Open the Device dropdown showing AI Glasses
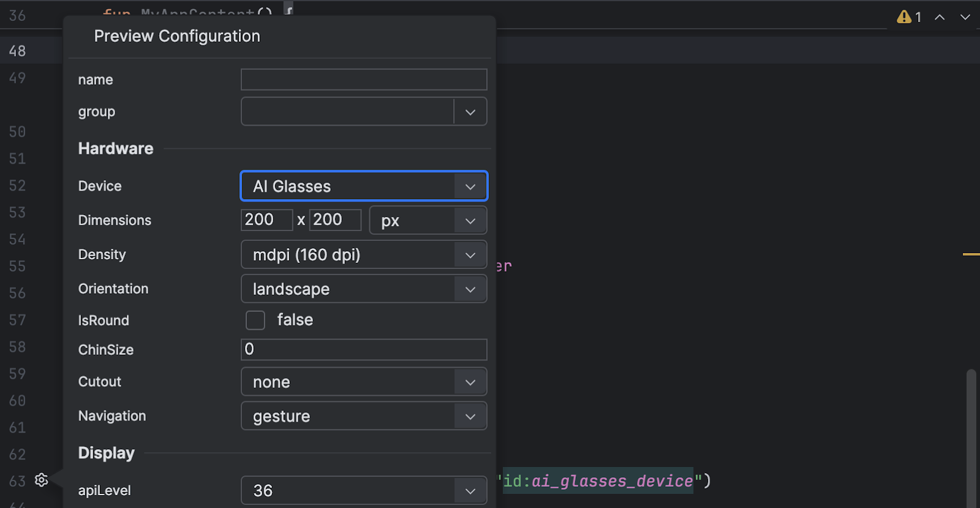This screenshot has width=980, height=508. (364, 186)
